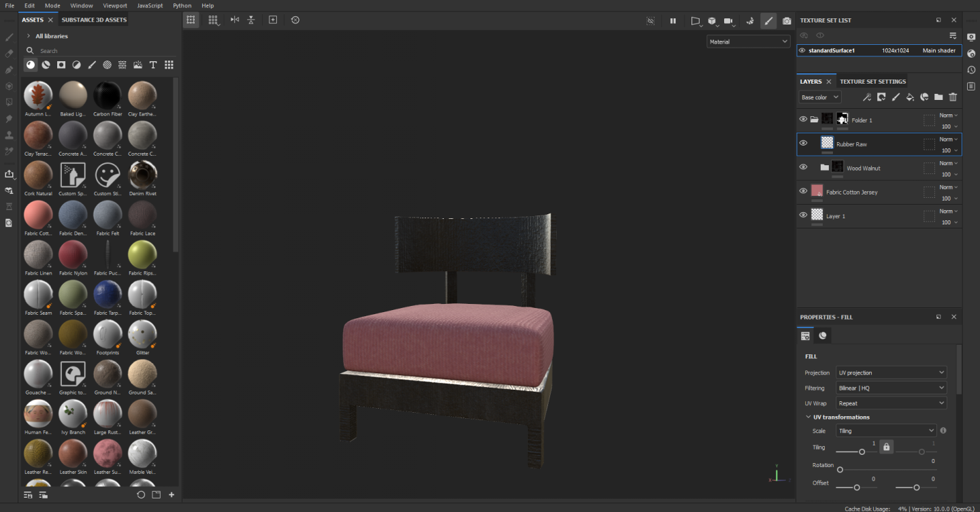
Task: Open the Projection dropdown showing UV projection
Action: tap(891, 373)
